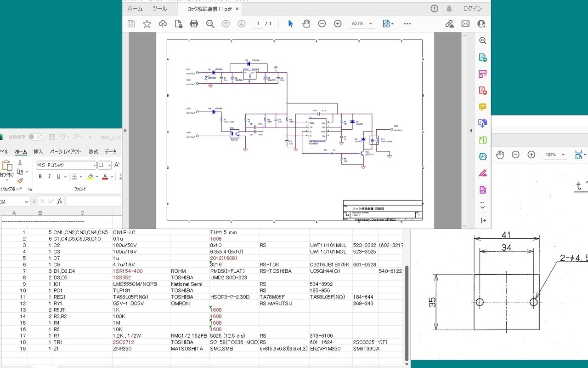The image size is (588, 368).
Task: Select the hand pan tool in Acrobat
Action: 306,23
